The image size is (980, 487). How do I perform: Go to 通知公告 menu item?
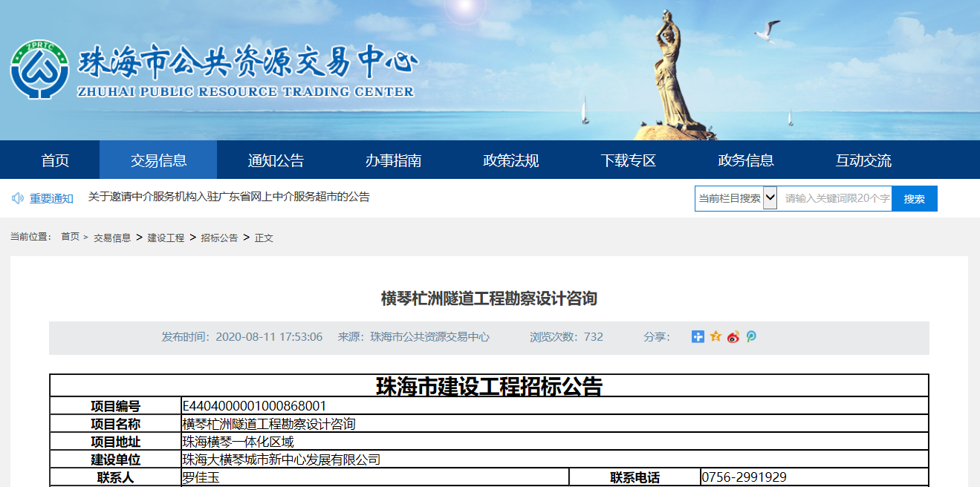[x=276, y=160]
